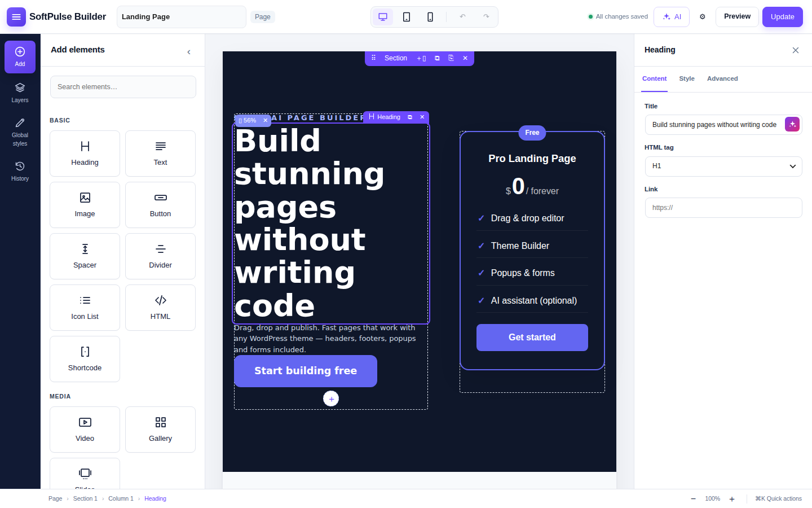Viewport: 812px width, 508px height.
Task: Redo the last change
Action: click(486, 17)
